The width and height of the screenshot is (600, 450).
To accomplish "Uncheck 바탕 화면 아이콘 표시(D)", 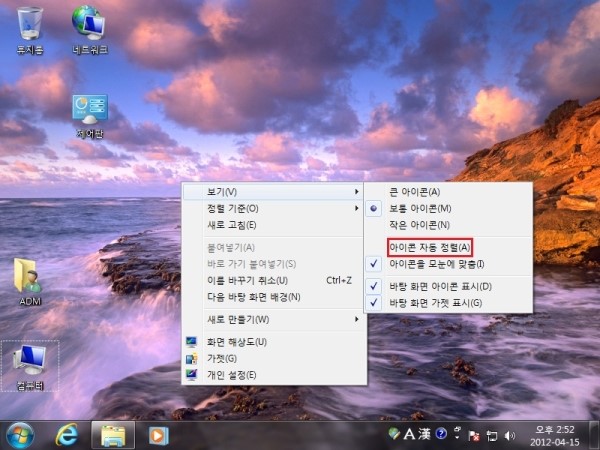I will click(440, 286).
